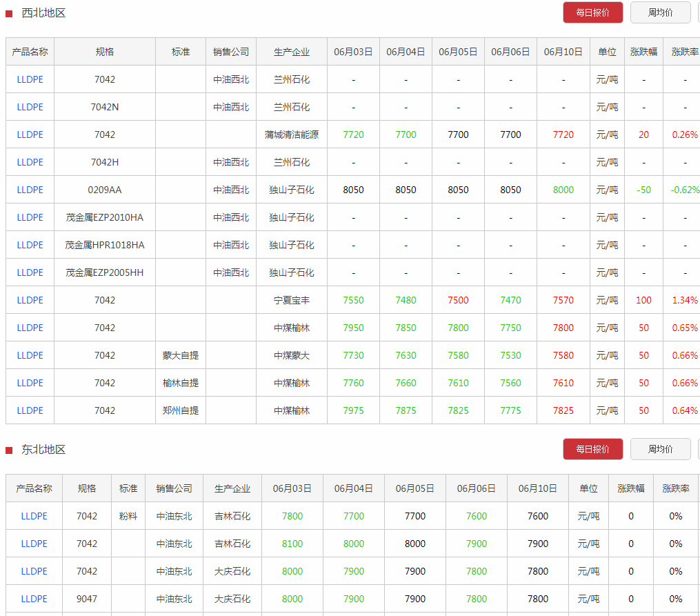Select price 7730 in 蒙大自提 row
Viewport: 700px width, 616px height.
tap(353, 356)
